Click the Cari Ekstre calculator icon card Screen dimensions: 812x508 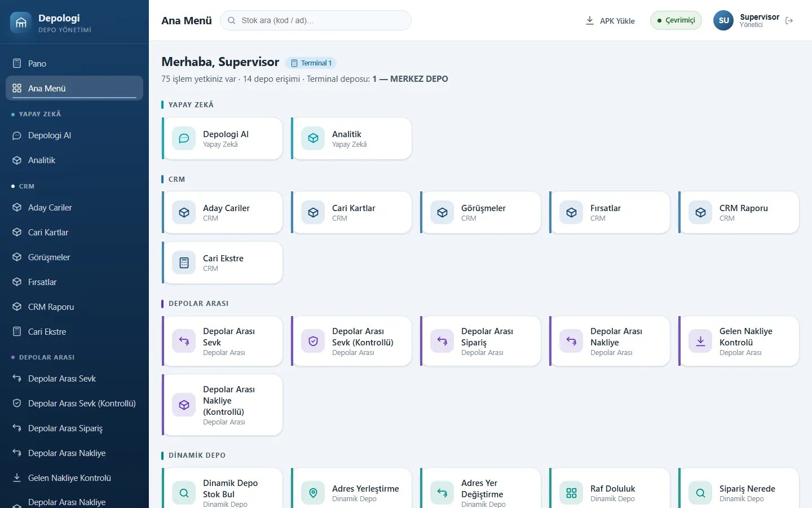(x=222, y=262)
